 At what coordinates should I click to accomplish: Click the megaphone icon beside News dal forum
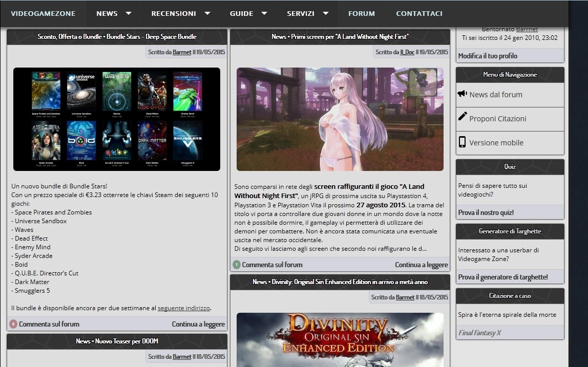click(x=462, y=94)
